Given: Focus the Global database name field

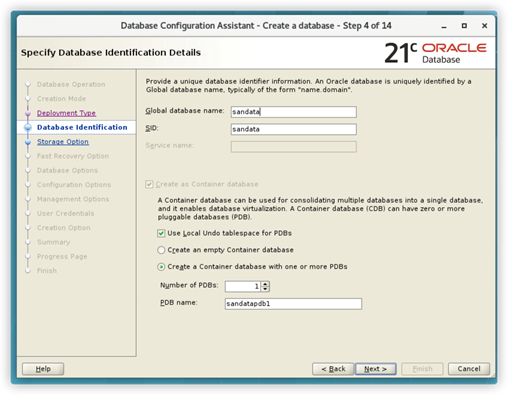Looking at the screenshot, I should [x=293, y=112].
